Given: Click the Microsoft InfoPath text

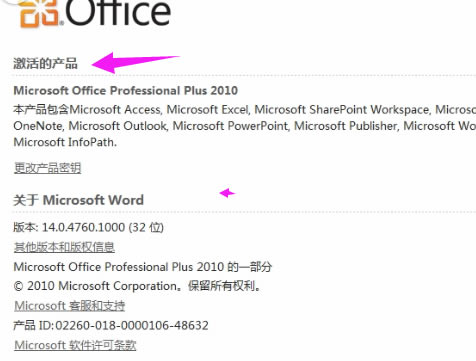Looking at the screenshot, I should [x=65, y=142].
